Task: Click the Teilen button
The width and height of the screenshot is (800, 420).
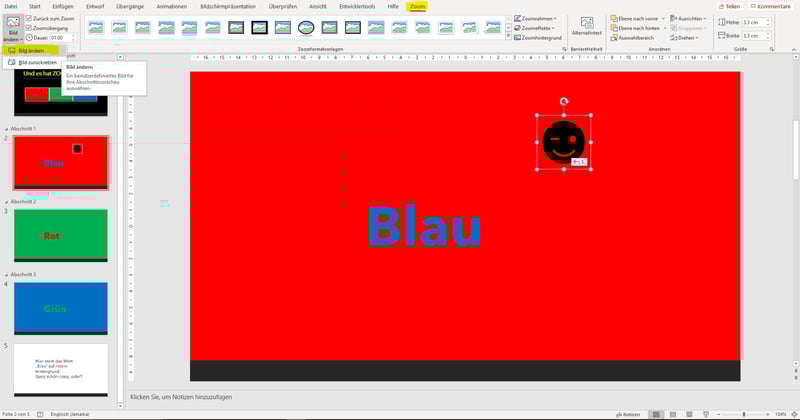Action: [x=729, y=7]
